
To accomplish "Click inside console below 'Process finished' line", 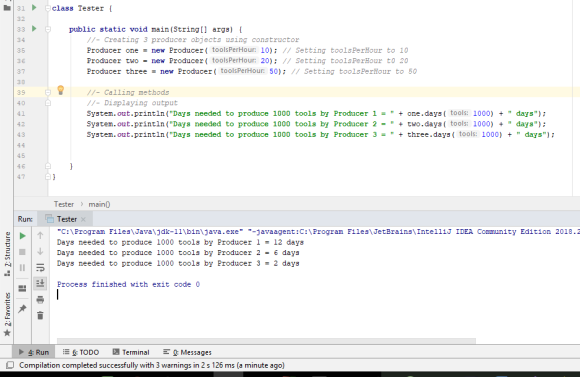I will (314, 295).
